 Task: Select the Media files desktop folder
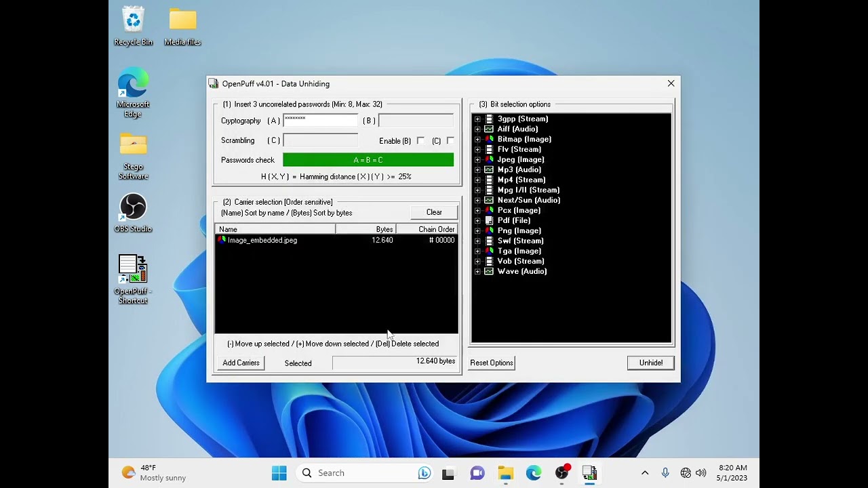(x=182, y=26)
